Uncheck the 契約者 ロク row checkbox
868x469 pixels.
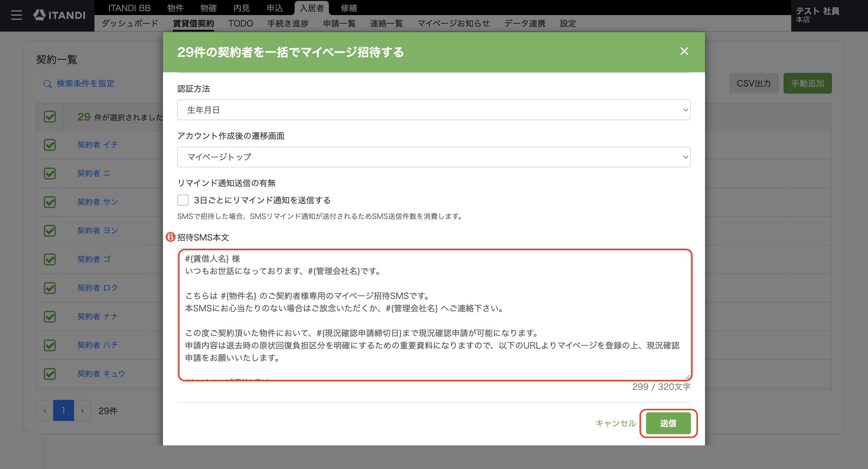(50, 288)
